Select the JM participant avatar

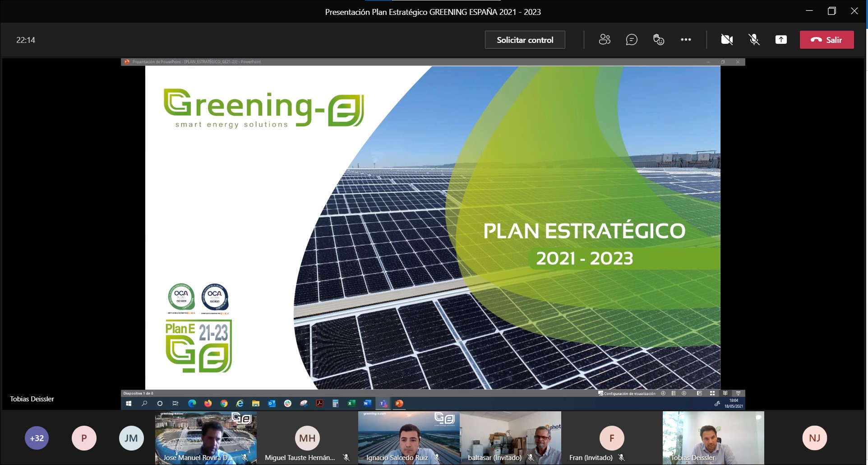click(131, 438)
